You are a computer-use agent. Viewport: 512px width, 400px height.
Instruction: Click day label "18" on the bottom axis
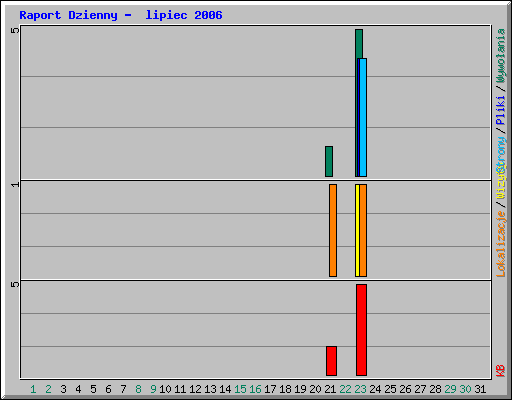[x=285, y=389]
